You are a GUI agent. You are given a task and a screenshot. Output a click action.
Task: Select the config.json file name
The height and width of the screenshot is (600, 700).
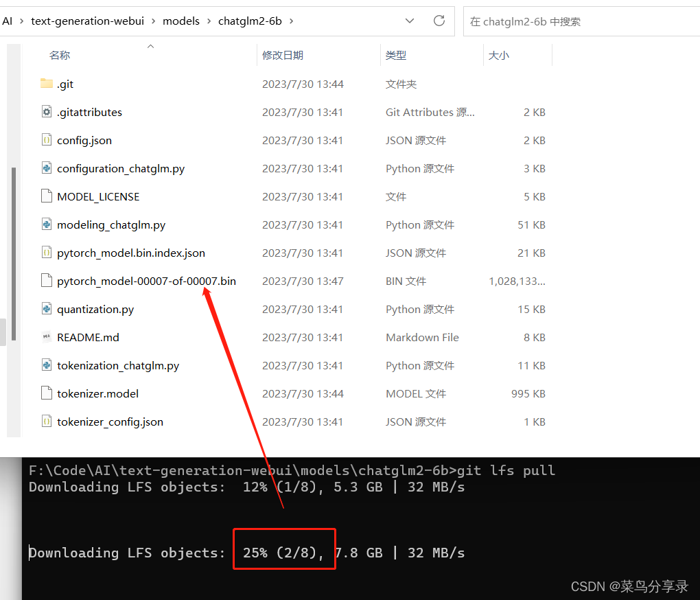pos(84,140)
